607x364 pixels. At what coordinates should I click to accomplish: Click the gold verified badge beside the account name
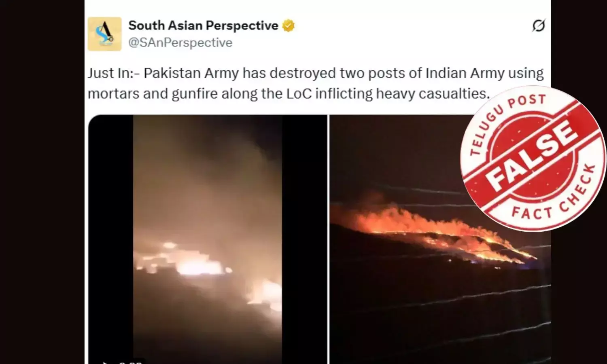click(x=288, y=26)
